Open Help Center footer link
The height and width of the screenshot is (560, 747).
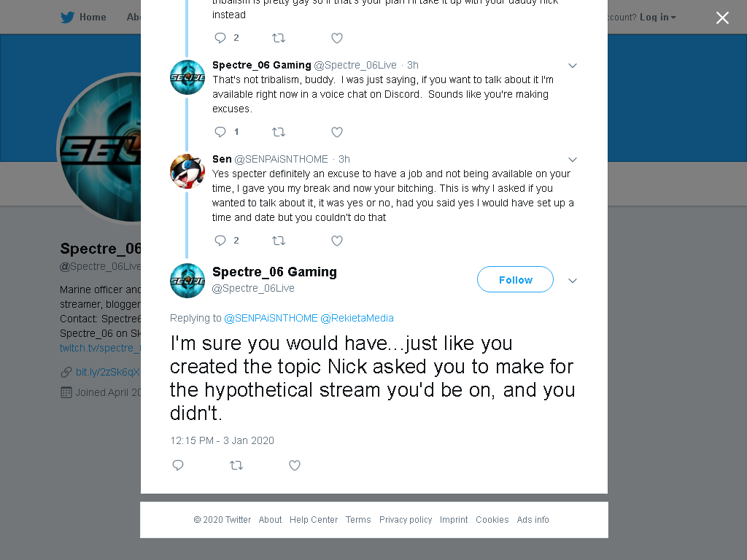314,519
